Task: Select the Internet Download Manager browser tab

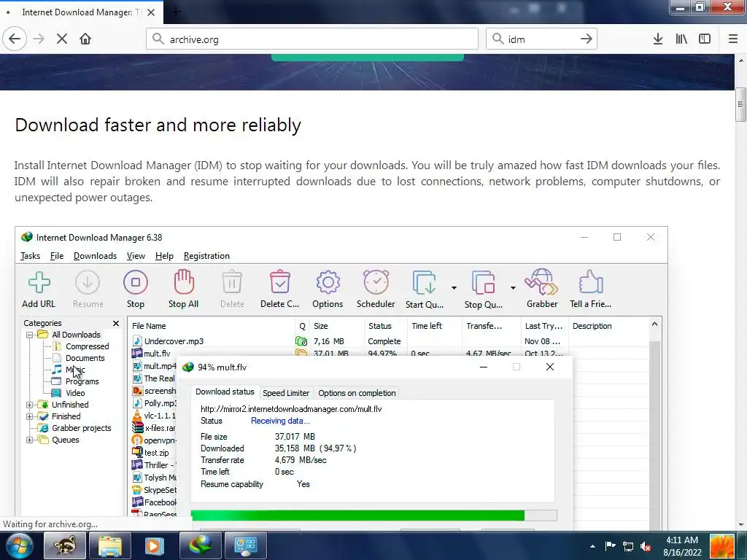Action: click(82, 12)
